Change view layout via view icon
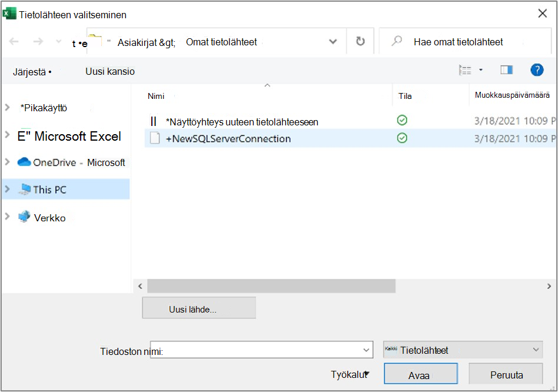This screenshot has height=392, width=558. click(x=465, y=70)
